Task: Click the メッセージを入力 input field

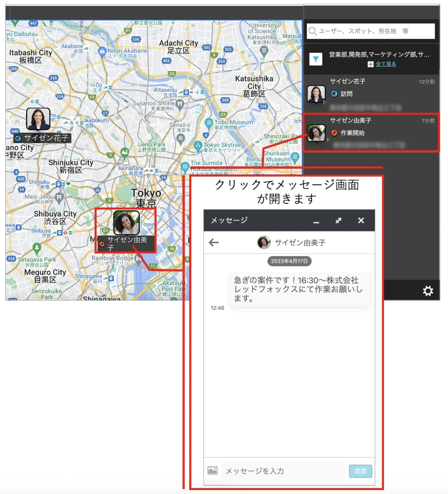Action: [x=284, y=471]
